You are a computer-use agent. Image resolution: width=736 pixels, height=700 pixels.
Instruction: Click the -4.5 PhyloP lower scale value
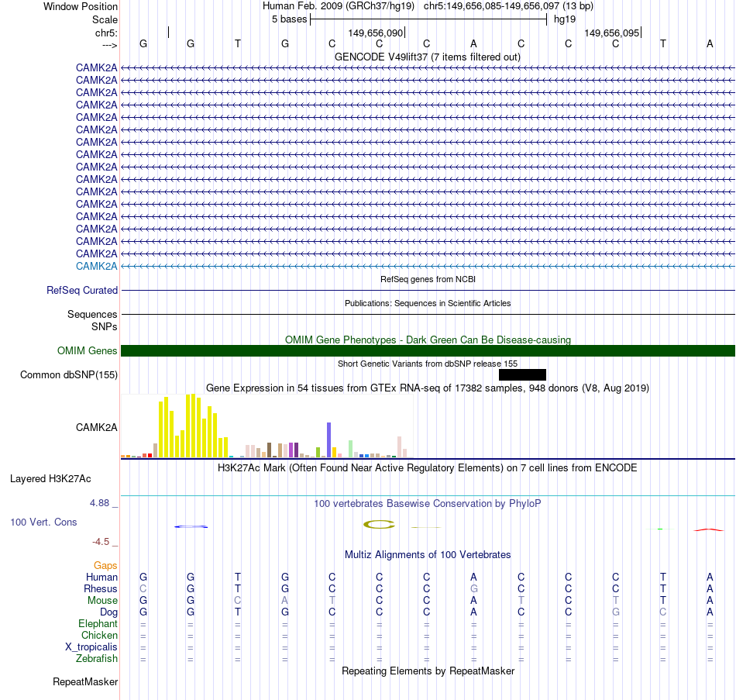101,542
